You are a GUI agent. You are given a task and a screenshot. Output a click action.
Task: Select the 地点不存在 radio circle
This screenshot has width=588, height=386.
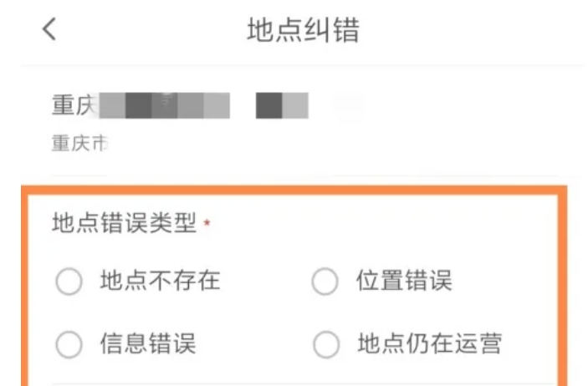point(69,282)
